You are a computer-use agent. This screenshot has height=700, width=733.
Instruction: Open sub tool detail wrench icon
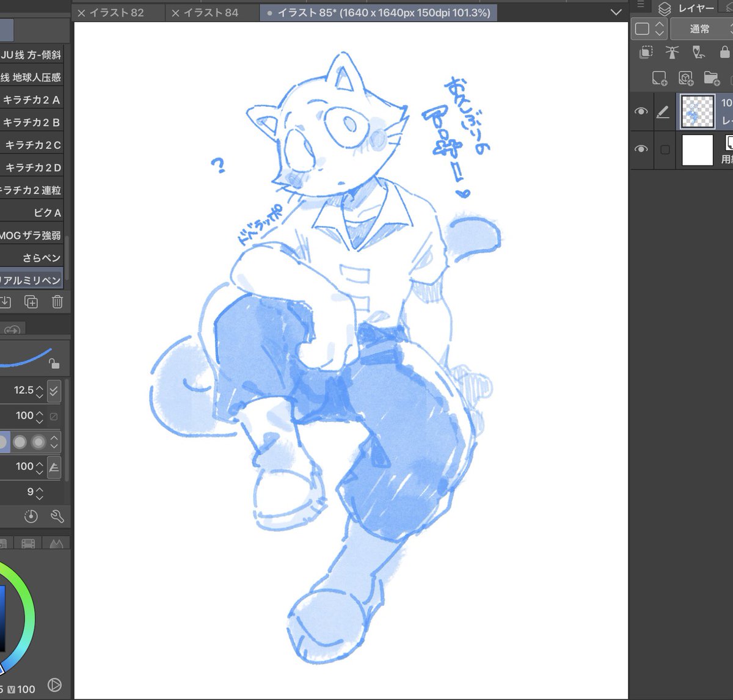[x=57, y=517]
